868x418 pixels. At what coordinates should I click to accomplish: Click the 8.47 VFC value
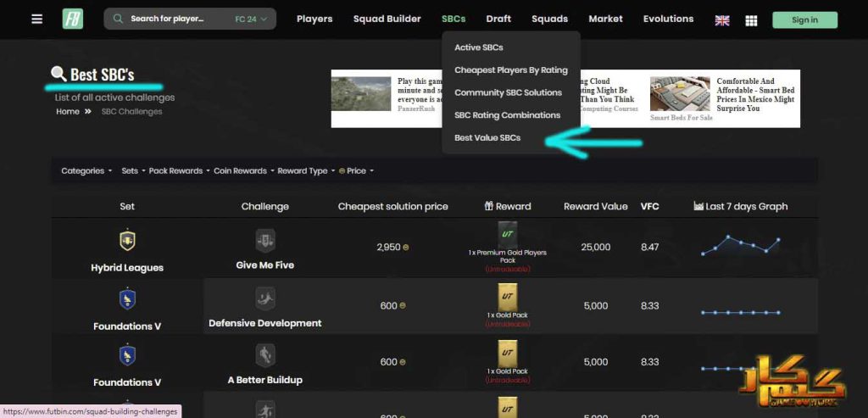(650, 247)
